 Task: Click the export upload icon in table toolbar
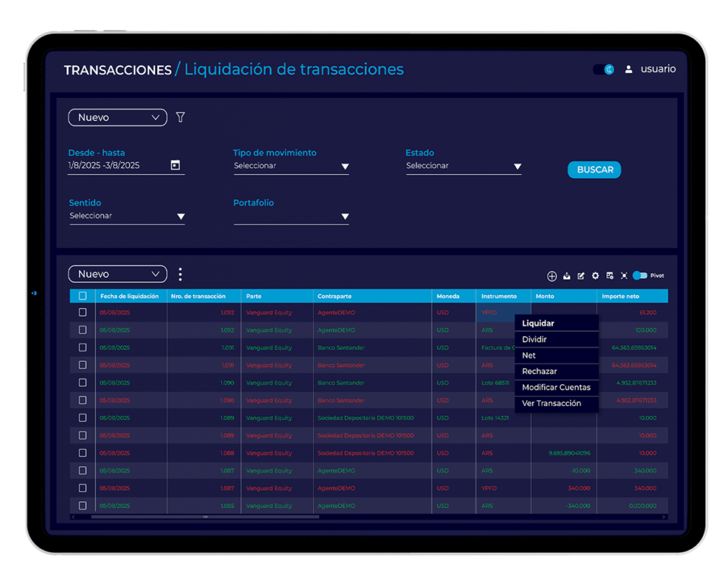567,276
